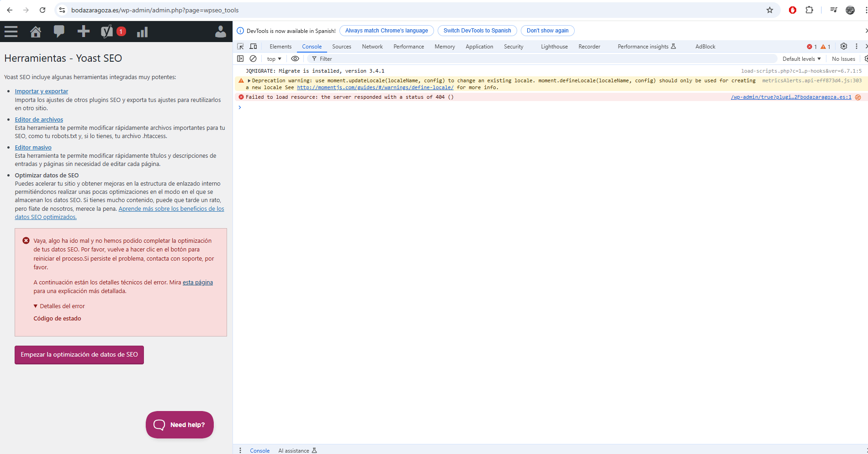This screenshot has height=454, width=868.
Task: Click browser forward arrow
Action: (26, 10)
